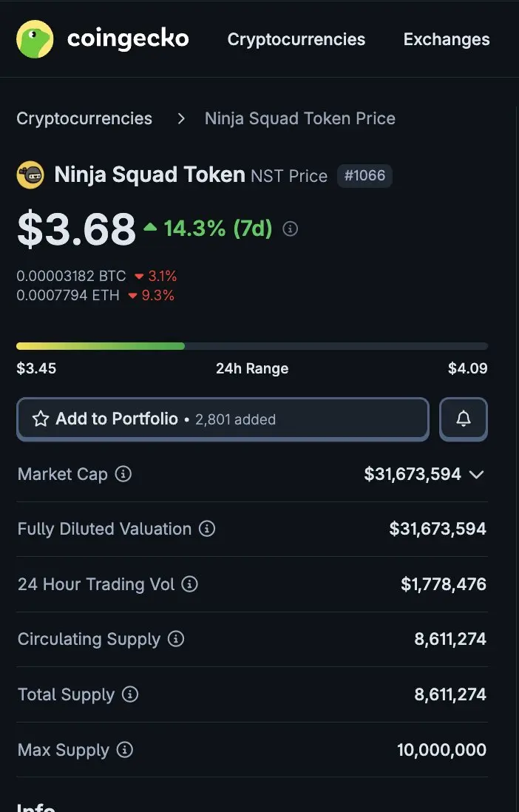
Task: Open the price alert bell icon
Action: pyautogui.click(x=463, y=419)
